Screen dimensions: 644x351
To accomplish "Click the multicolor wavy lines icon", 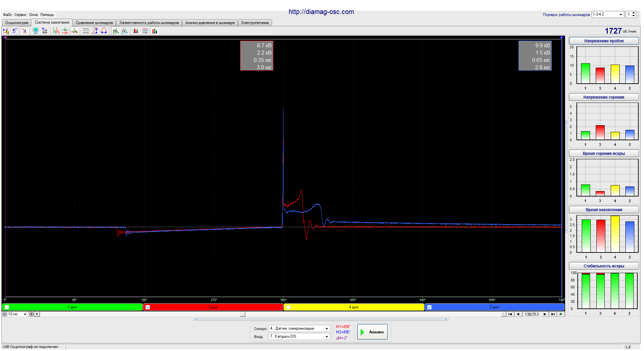I will point(145,31).
